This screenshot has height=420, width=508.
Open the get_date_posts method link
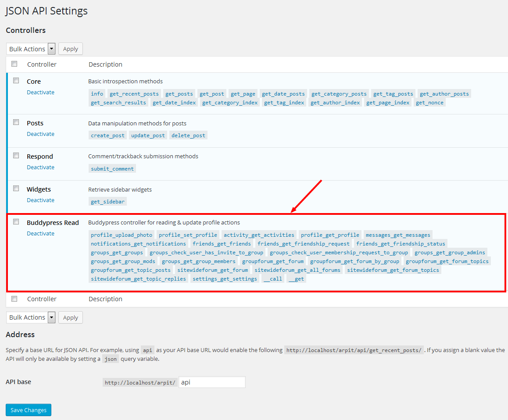(283, 94)
